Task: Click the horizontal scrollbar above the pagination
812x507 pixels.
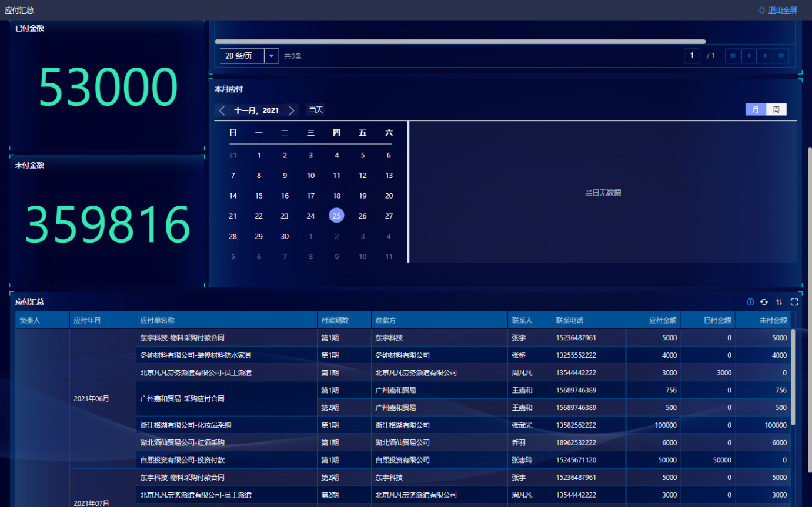Action: (x=460, y=42)
